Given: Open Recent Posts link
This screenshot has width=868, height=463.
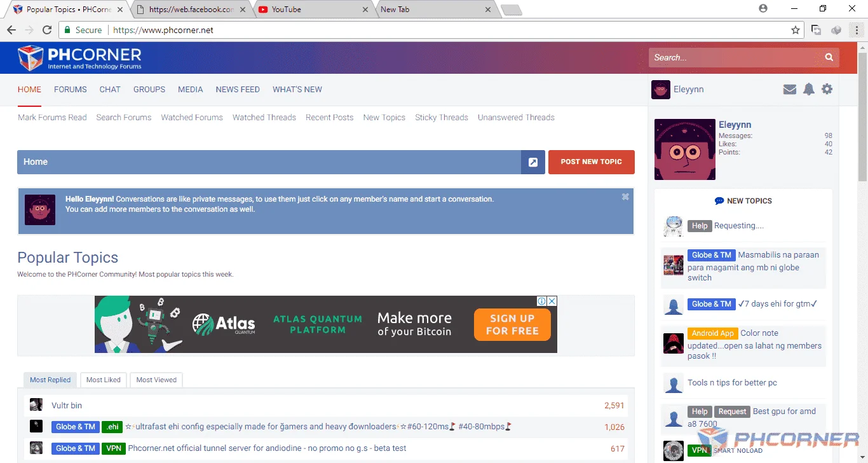Looking at the screenshot, I should tap(330, 118).
